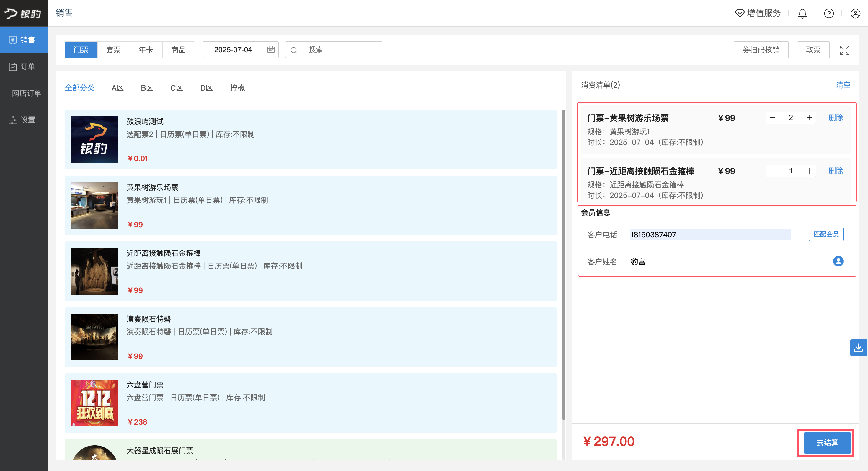Click the ¥238 price of 六盘营门票
The height and width of the screenshot is (471, 868).
tap(138, 422)
